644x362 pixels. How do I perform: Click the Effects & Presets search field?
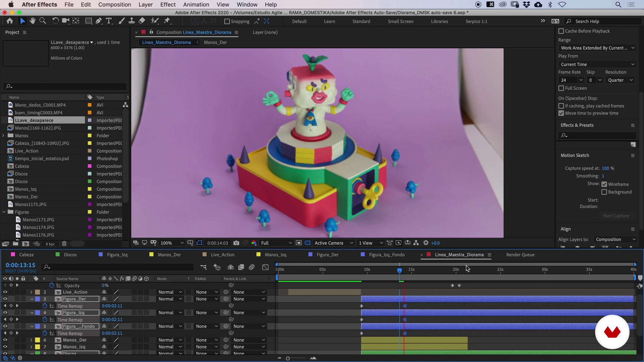(x=597, y=135)
